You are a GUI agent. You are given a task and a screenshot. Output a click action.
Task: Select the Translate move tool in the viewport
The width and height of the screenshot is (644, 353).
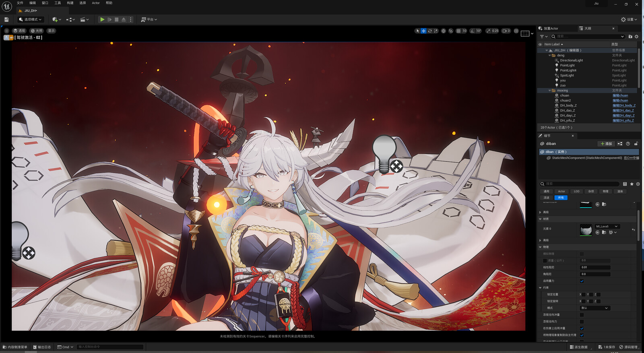tap(423, 31)
